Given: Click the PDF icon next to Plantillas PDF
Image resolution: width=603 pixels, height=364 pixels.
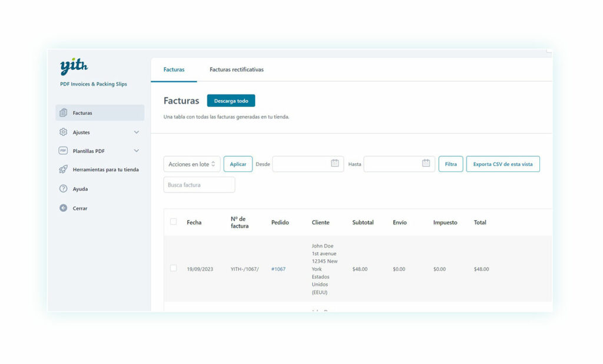Looking at the screenshot, I should point(64,151).
